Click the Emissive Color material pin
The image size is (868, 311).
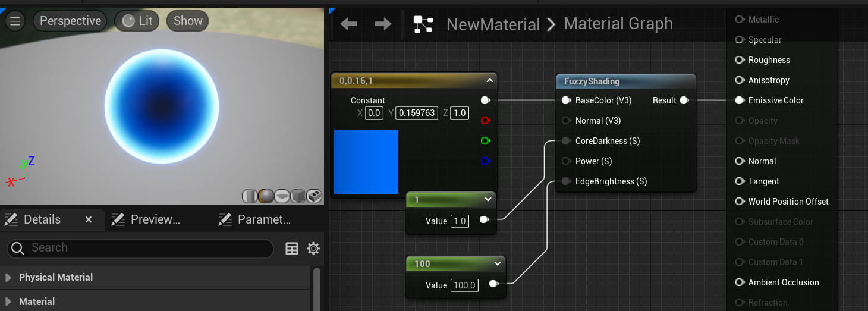(740, 100)
